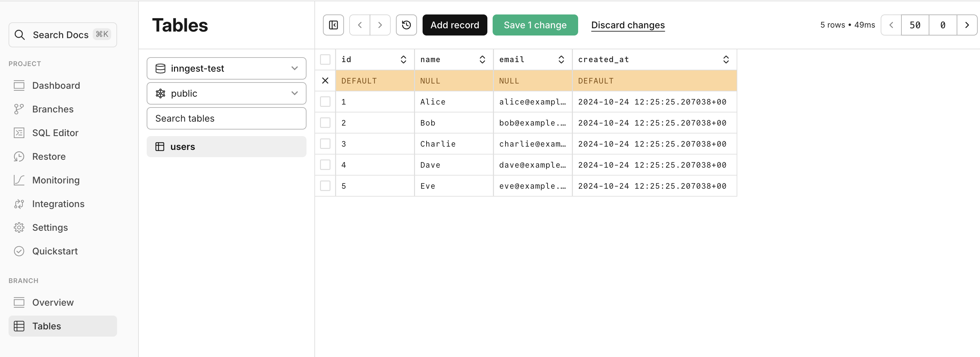Discard the new pending row with the X
The image size is (980, 357).
[x=325, y=81]
